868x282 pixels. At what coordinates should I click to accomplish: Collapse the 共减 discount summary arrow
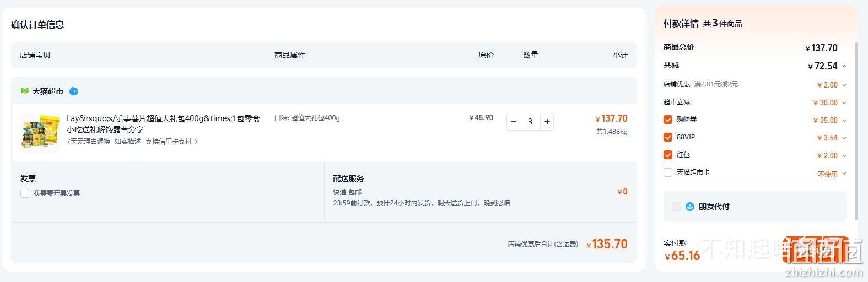pos(844,67)
